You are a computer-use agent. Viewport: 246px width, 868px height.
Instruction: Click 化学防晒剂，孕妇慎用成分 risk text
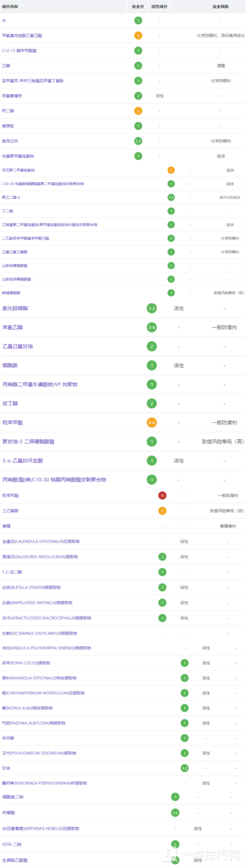pos(221,36)
